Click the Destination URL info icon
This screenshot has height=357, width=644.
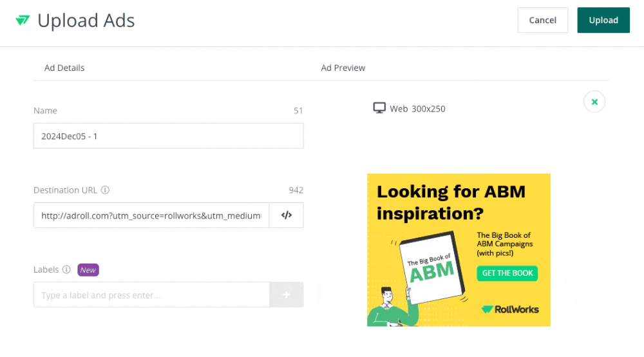105,190
